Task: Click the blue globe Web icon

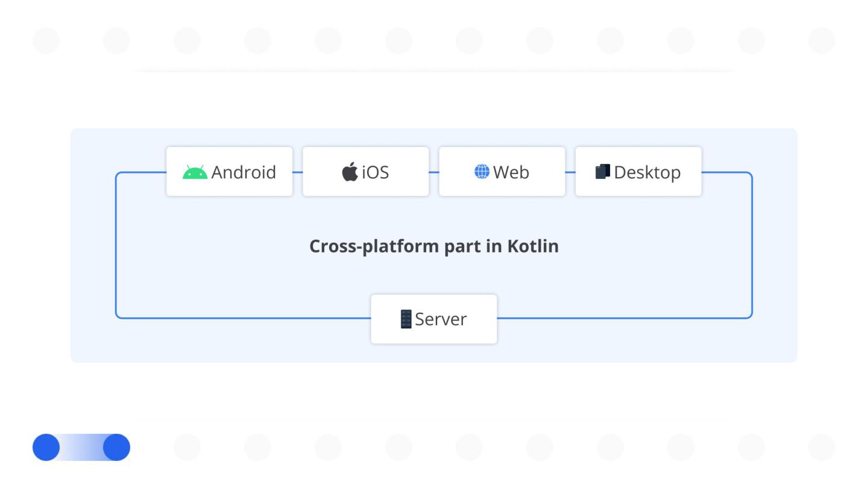Action: 482,172
